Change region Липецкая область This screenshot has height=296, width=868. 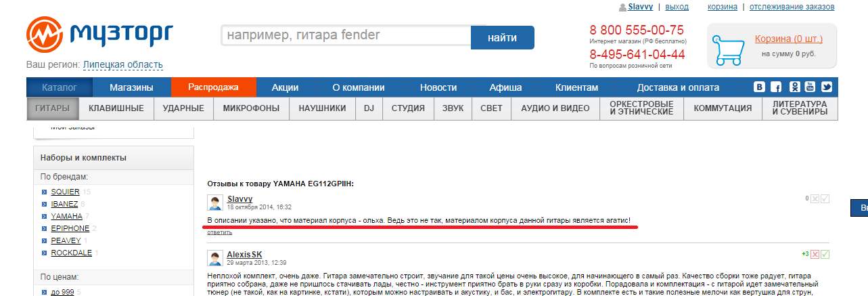[122, 65]
